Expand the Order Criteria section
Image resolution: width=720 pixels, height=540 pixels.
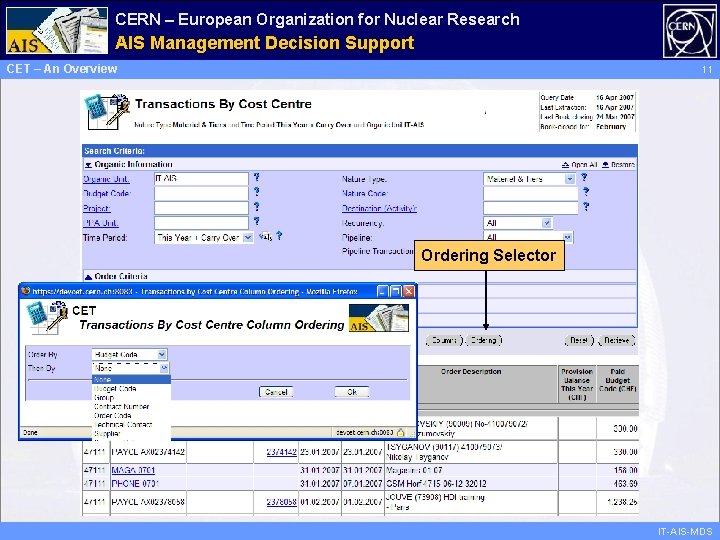[x=88, y=276]
